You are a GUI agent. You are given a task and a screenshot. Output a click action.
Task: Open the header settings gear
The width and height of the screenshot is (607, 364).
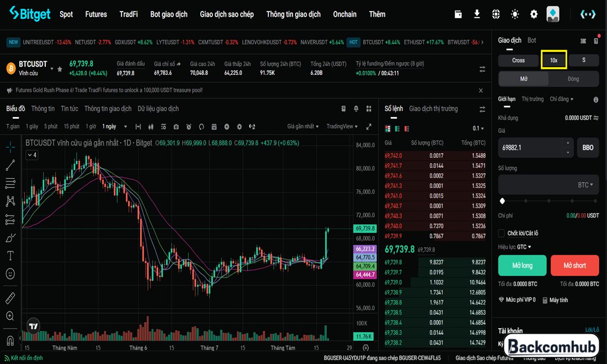click(x=534, y=14)
